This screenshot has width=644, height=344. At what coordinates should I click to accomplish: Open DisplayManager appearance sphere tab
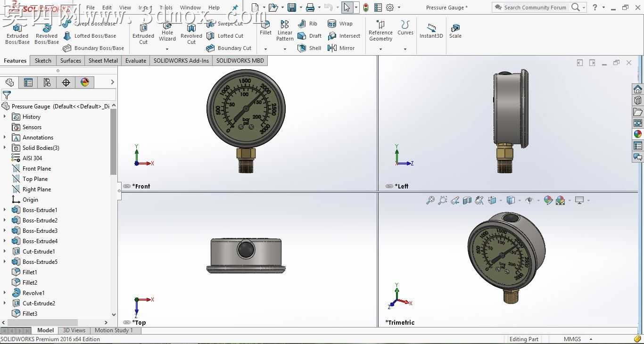pos(85,82)
